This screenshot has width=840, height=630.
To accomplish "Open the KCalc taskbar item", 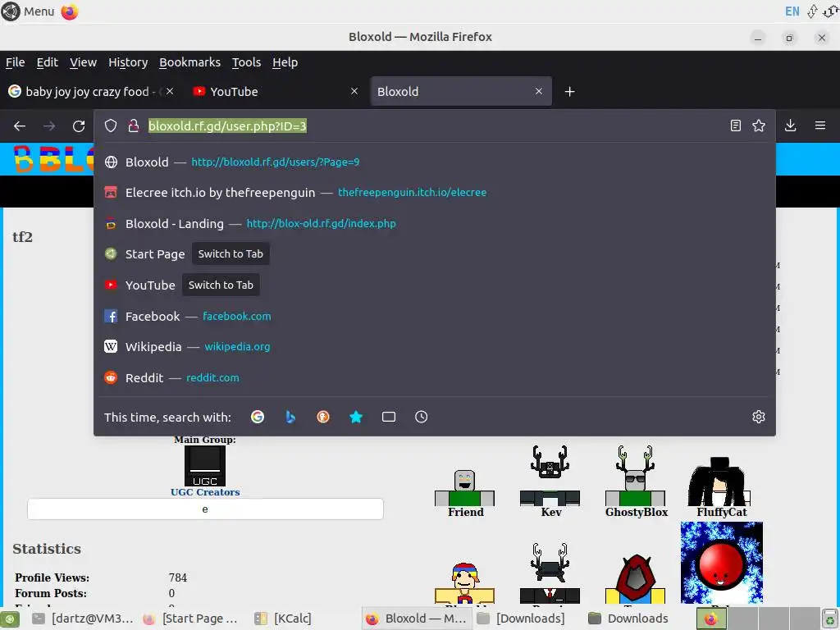I will [283, 619].
